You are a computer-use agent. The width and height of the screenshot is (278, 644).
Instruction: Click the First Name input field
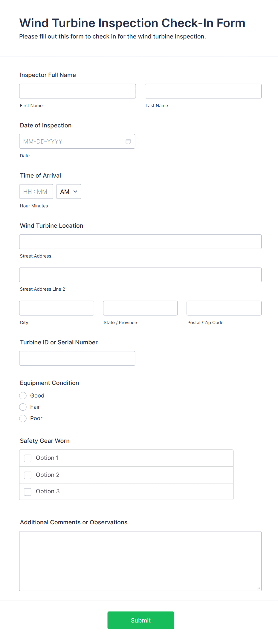coord(77,91)
